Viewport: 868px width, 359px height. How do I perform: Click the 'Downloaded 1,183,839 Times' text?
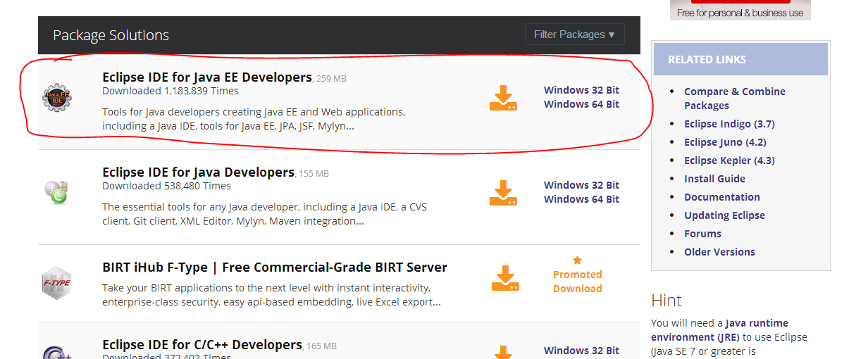point(170,91)
